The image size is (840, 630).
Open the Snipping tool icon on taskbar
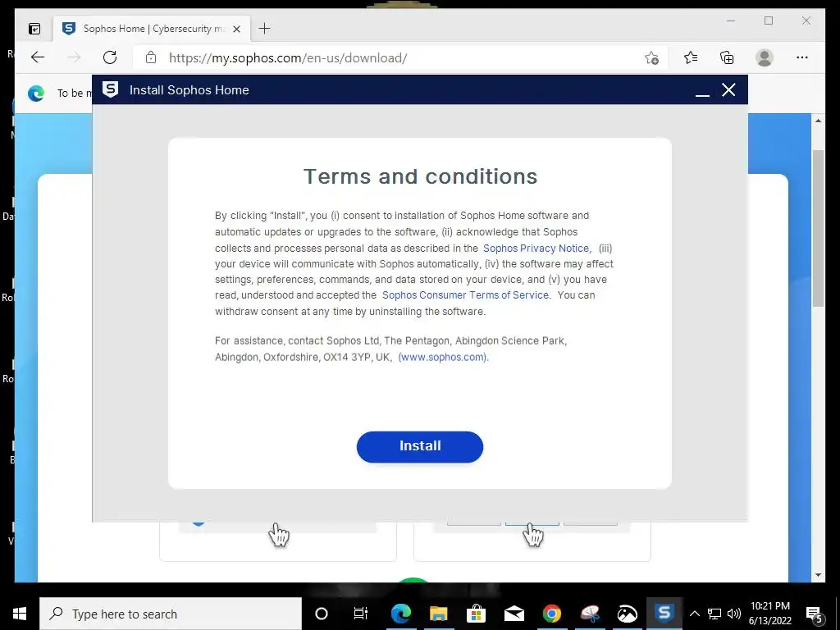click(590, 614)
